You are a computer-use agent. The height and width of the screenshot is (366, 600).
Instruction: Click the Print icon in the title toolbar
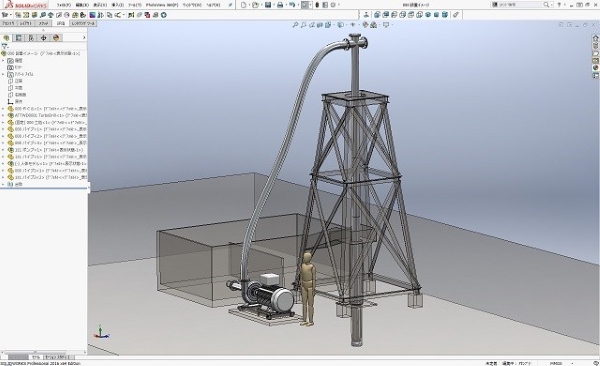(280, 5)
